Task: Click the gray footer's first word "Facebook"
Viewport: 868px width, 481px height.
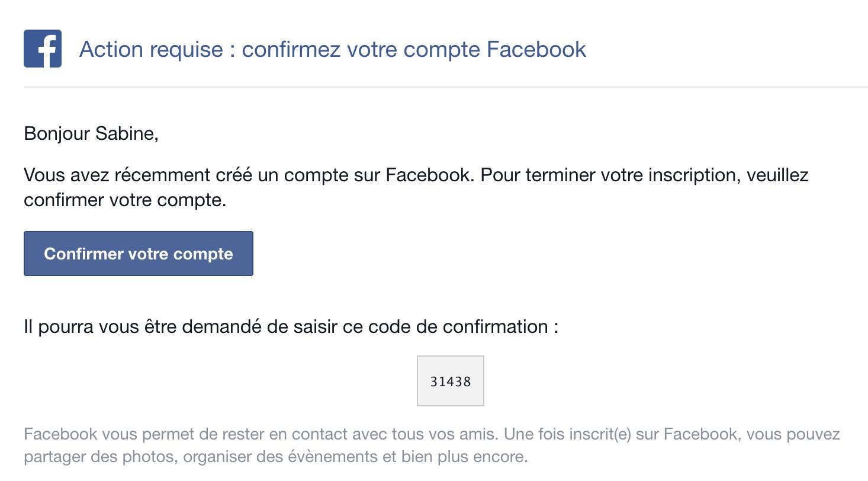Action: tap(60, 434)
